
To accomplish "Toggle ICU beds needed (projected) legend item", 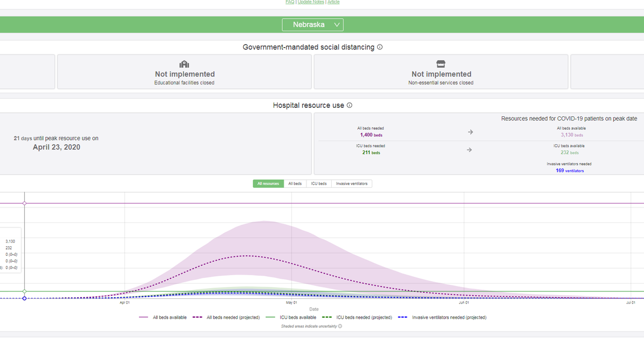I will 357,318.
